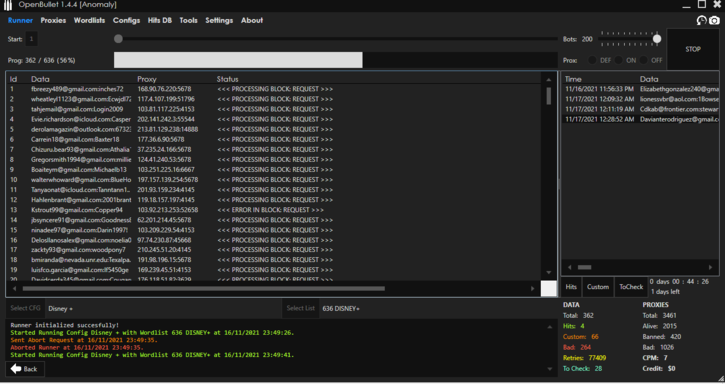Show the ToCheck results tab
This screenshot has height=384, width=725.
[631, 287]
